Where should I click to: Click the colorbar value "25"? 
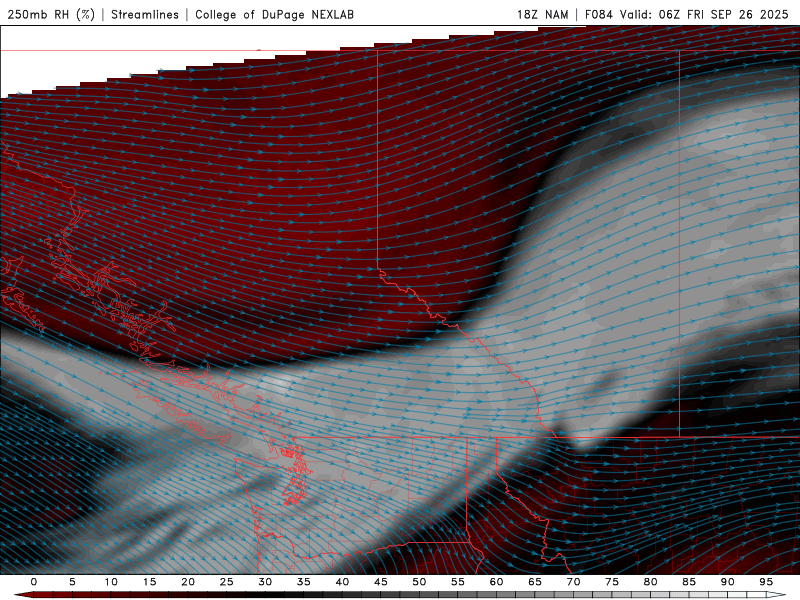click(227, 582)
